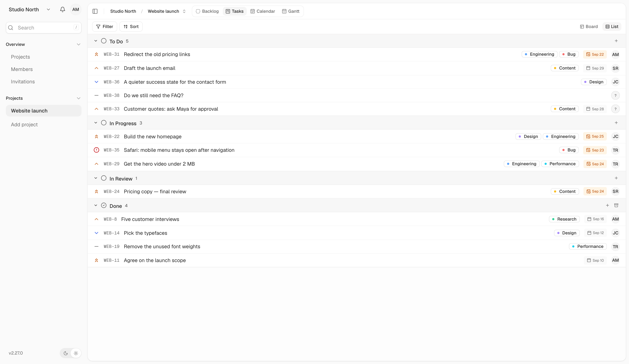Open the Calendar tab
629x364 pixels.
pyautogui.click(x=263, y=11)
